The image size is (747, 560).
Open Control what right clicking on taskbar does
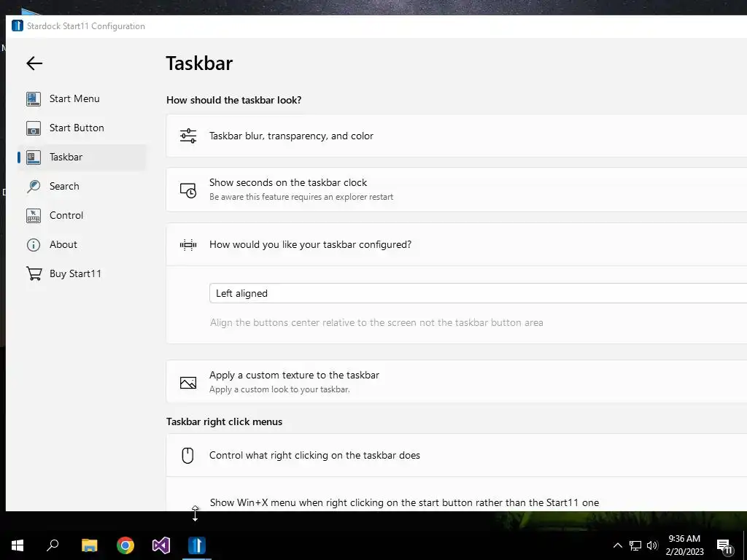point(457,455)
